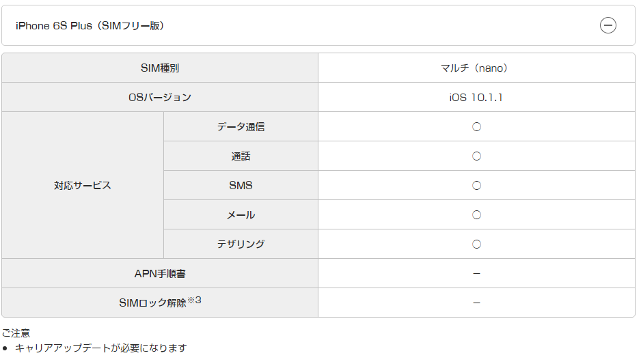641x364 pixels.
Task: Click the キャリアアップデート notice text
Action: pyautogui.click(x=101, y=348)
